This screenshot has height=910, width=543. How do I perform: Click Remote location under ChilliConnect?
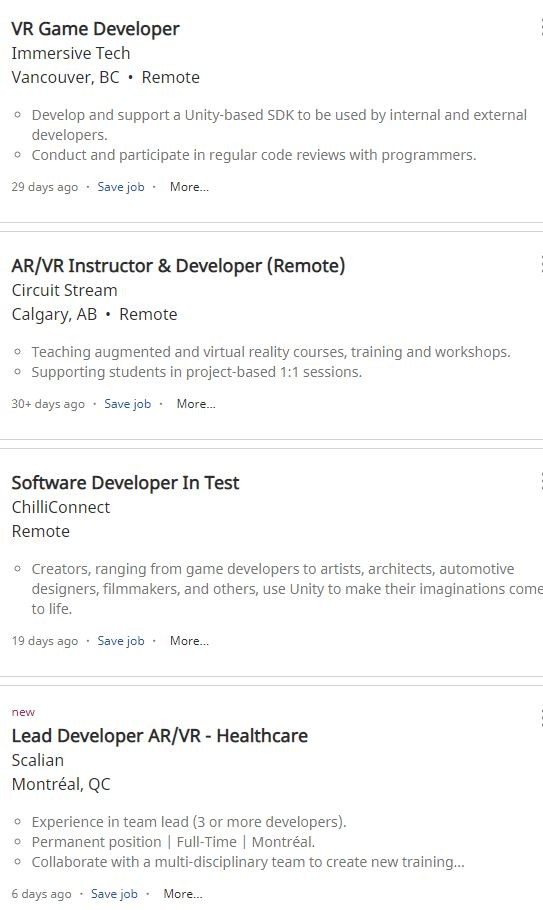click(41, 532)
